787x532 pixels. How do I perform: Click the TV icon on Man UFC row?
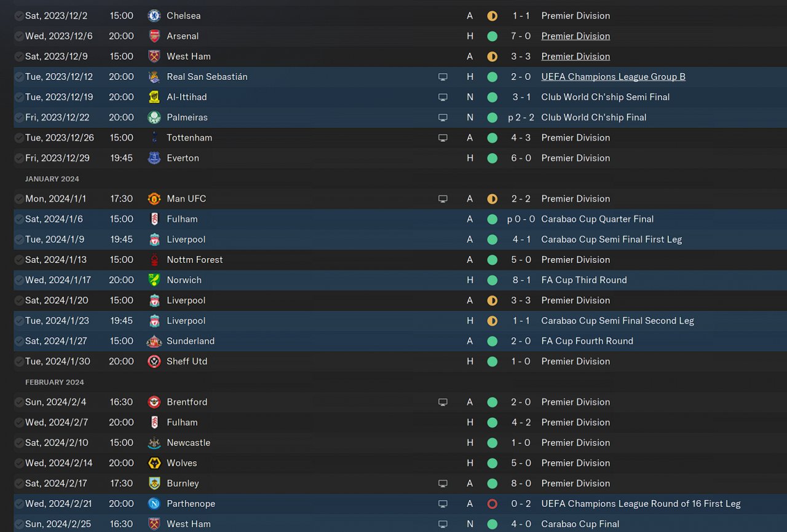pyautogui.click(x=443, y=199)
